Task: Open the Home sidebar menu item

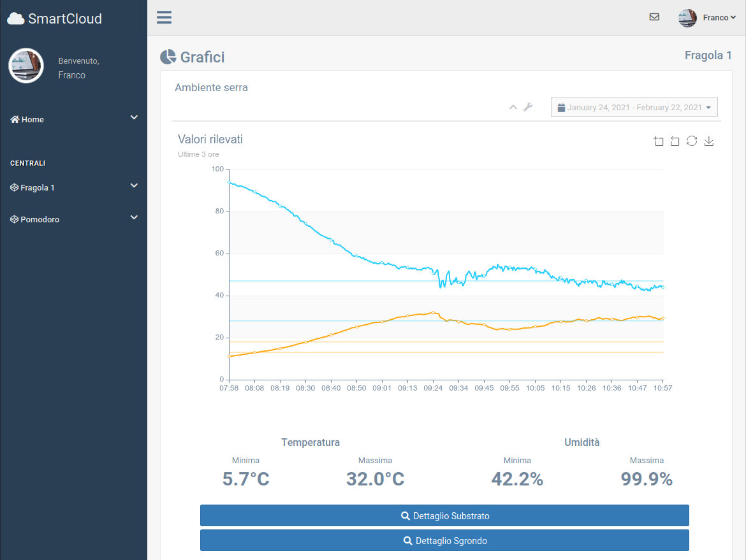Action: [74, 119]
